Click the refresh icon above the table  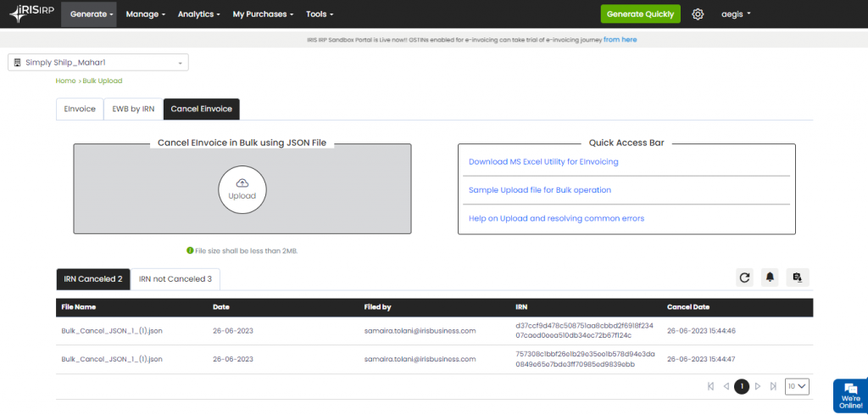point(745,278)
